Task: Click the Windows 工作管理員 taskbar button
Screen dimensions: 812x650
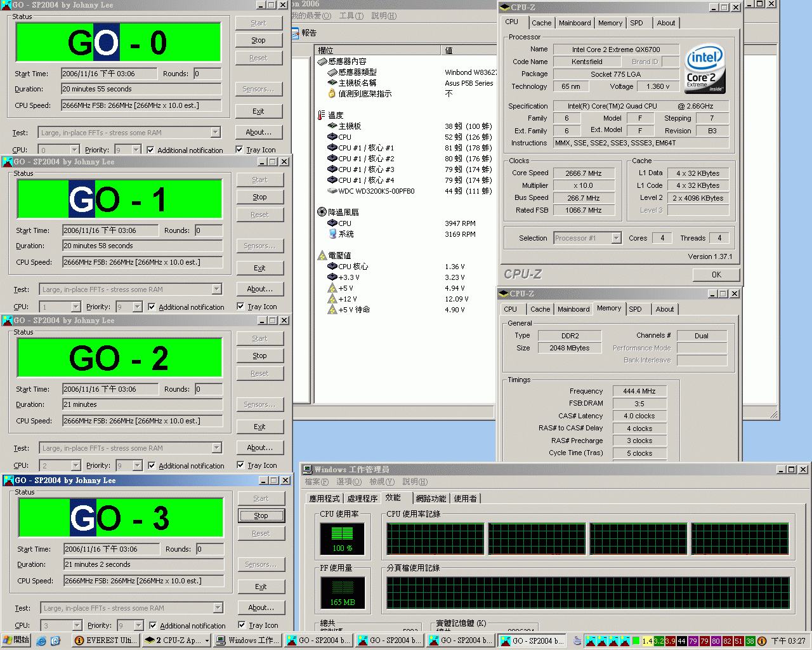Action: 248,641
